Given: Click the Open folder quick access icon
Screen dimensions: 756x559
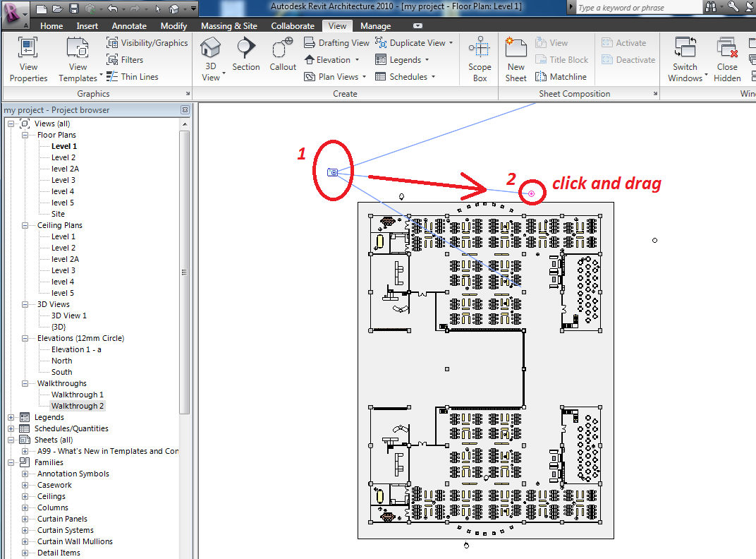Looking at the screenshot, I should (57, 8).
